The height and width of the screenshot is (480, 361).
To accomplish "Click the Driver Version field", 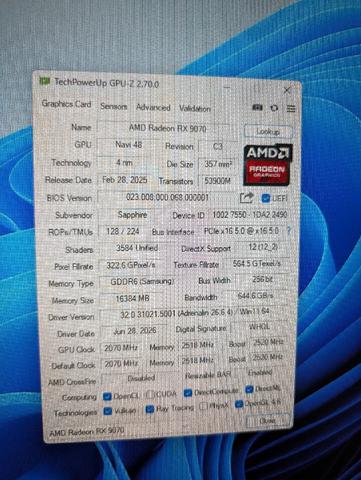I will [x=195, y=313].
